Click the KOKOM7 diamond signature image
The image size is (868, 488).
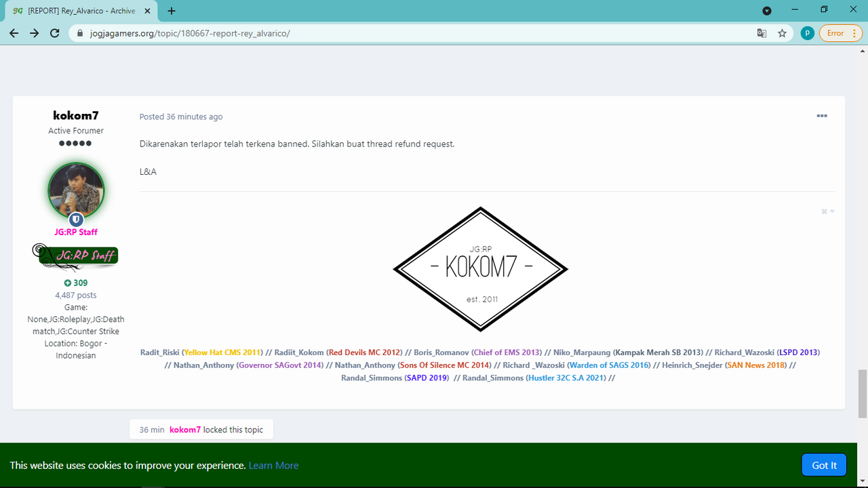pos(481,269)
